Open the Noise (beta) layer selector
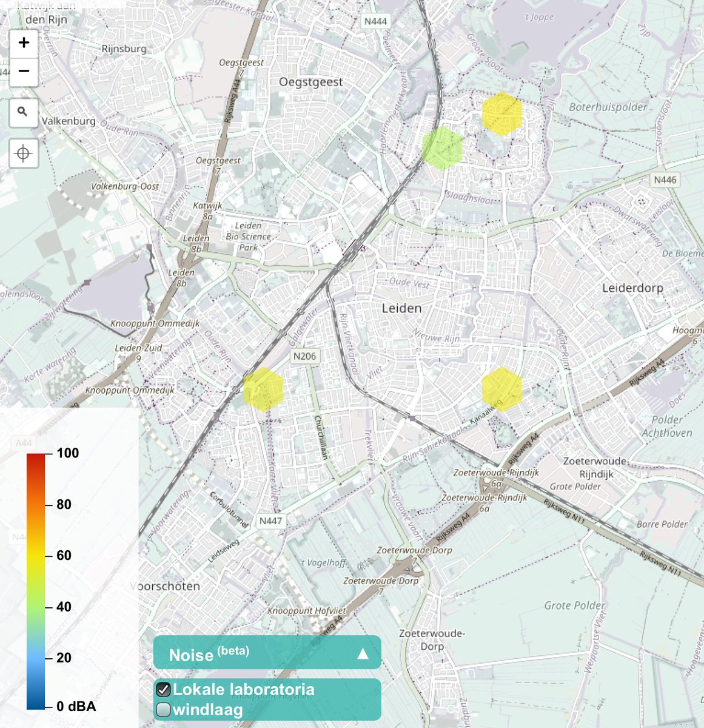The image size is (704, 728). [267, 653]
